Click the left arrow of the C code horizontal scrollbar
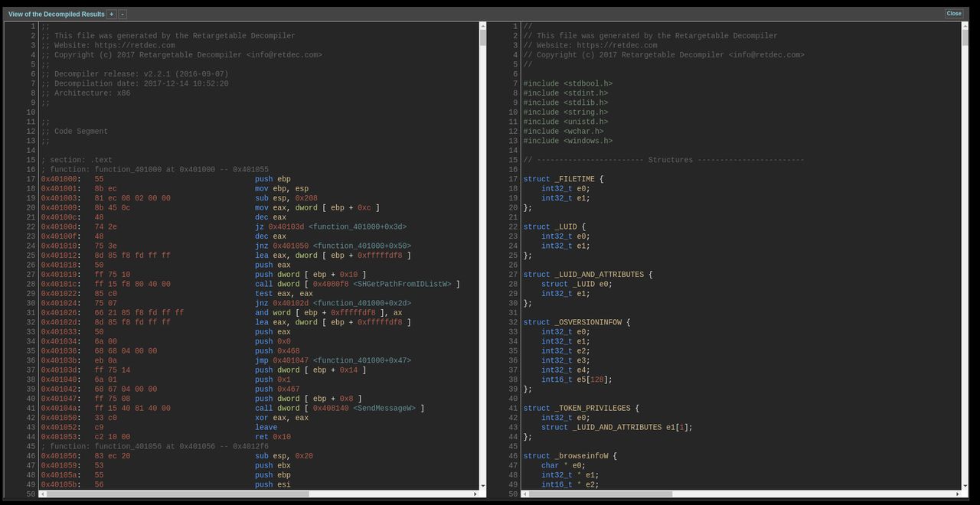The image size is (980, 505). pos(524,494)
